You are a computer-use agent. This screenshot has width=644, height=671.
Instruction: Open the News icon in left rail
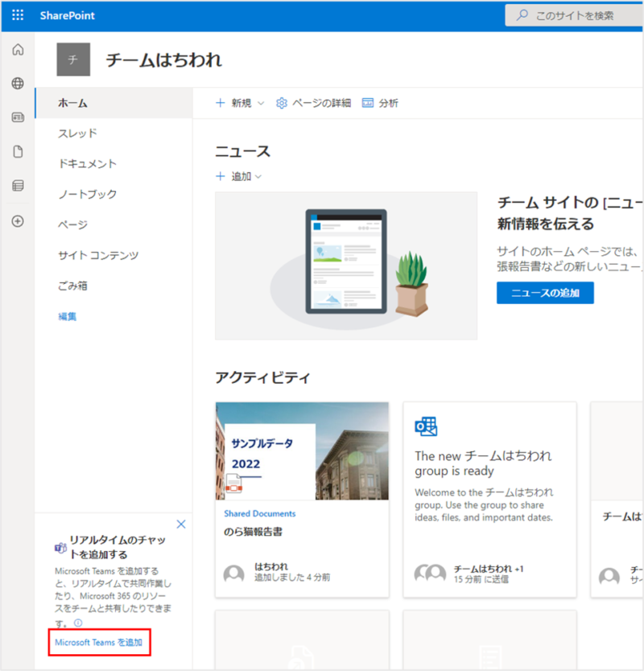[x=18, y=117]
